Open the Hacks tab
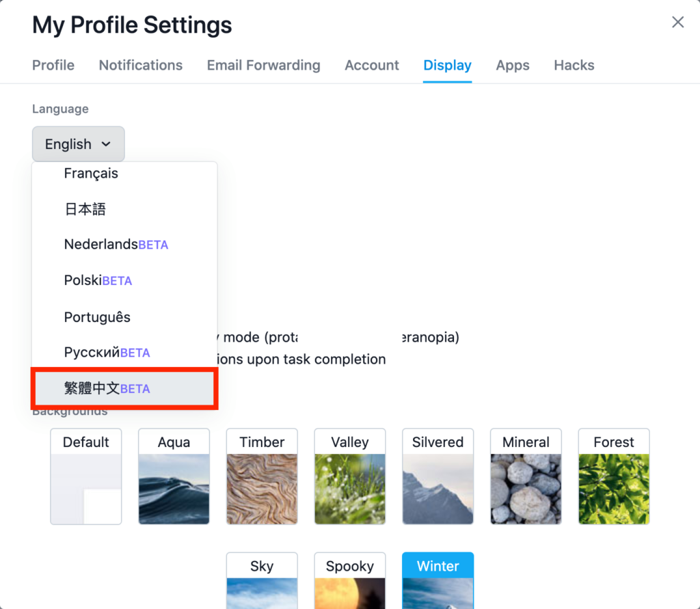The image size is (700, 609). (574, 65)
